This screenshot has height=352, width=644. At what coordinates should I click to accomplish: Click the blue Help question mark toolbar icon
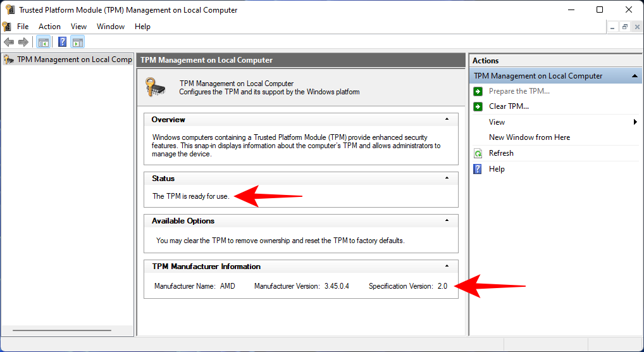[x=62, y=42]
